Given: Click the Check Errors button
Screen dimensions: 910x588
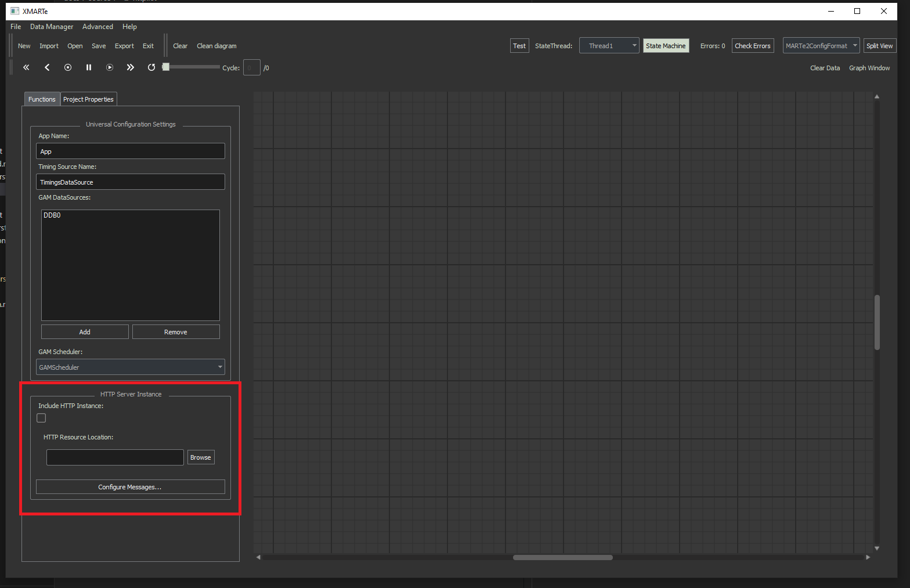Looking at the screenshot, I should [752, 46].
